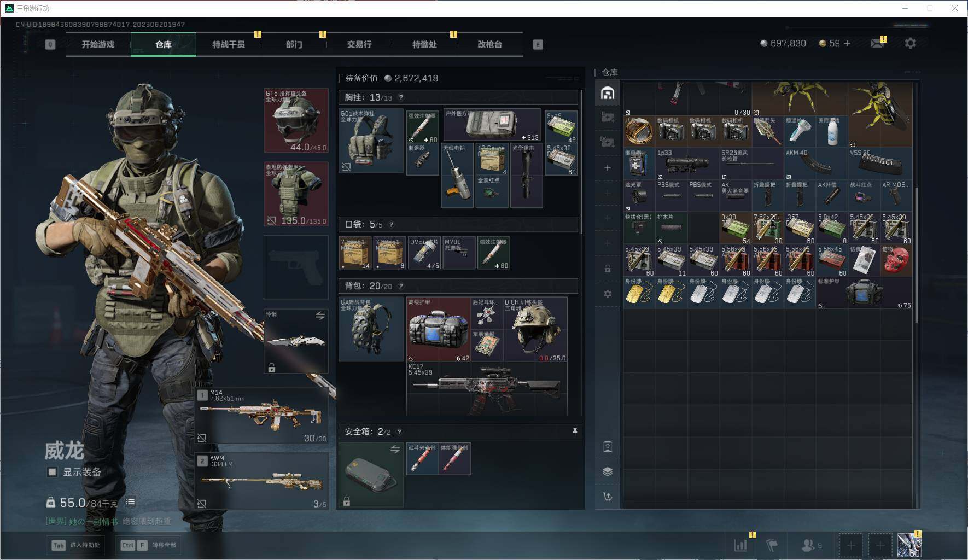Click the help icon beside 背包

pyautogui.click(x=401, y=286)
